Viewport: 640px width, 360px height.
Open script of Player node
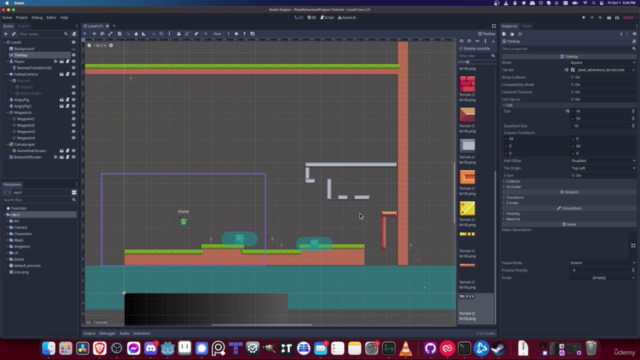(68, 62)
